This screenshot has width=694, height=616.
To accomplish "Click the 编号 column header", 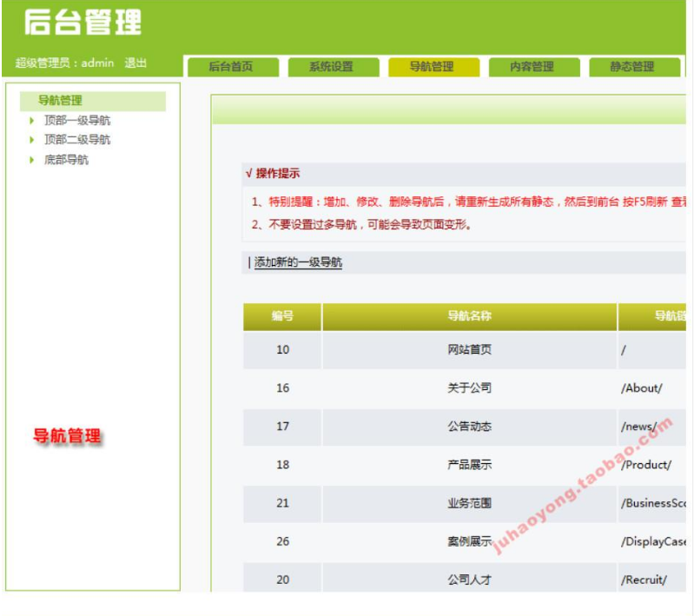I will [282, 317].
